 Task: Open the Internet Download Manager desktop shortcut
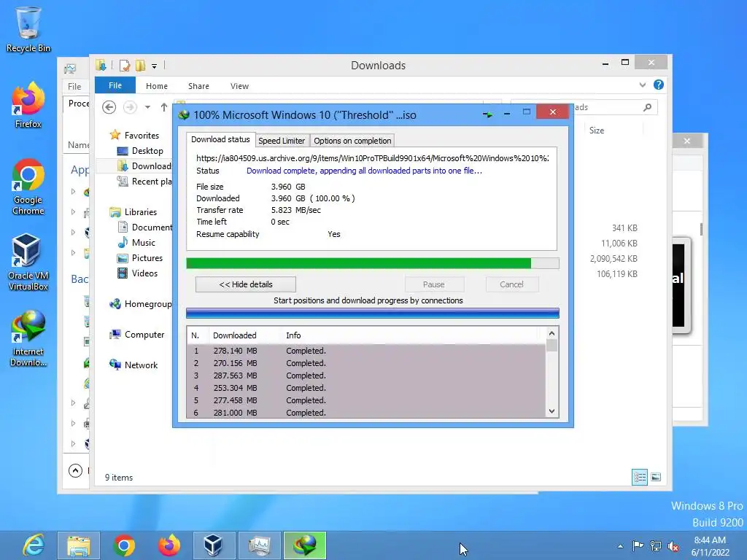pos(28,338)
